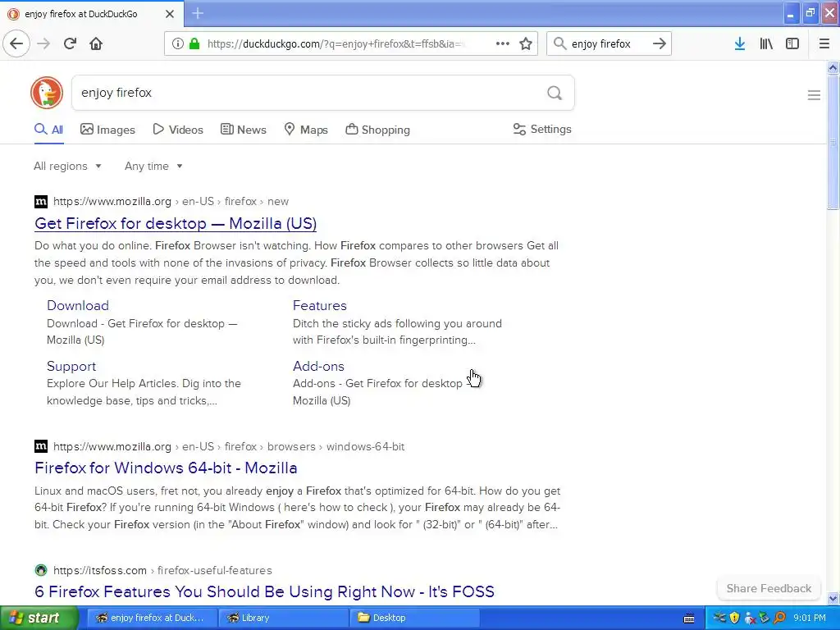840x630 pixels.
Task: Click the tray keyboard icon
Action: tap(689, 619)
